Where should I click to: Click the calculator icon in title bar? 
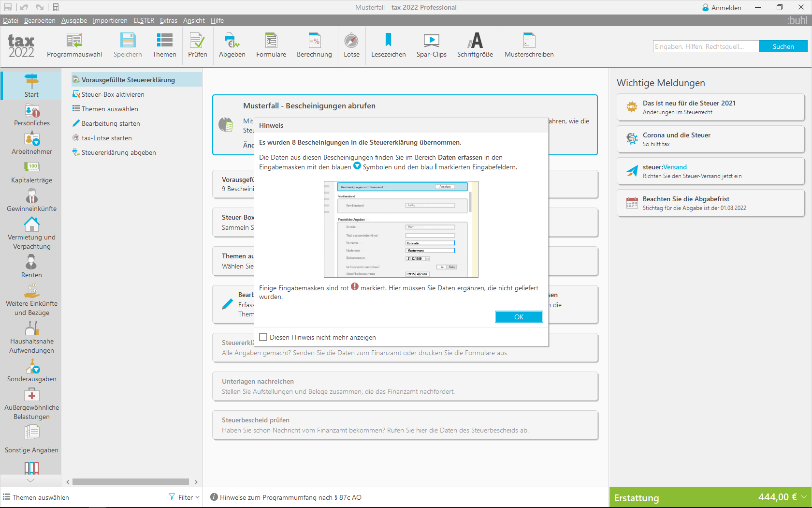(x=56, y=7)
